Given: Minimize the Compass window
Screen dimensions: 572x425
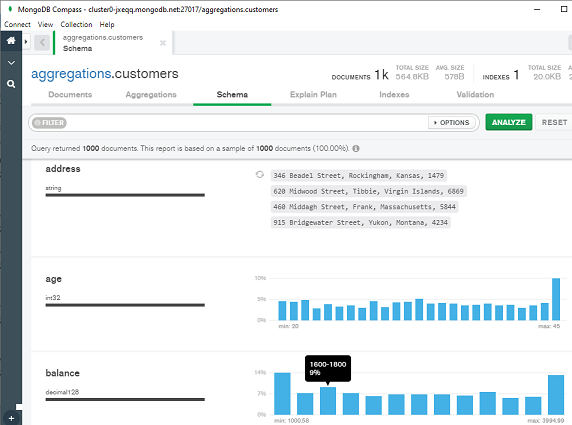Looking at the screenshot, I should [537, 9].
